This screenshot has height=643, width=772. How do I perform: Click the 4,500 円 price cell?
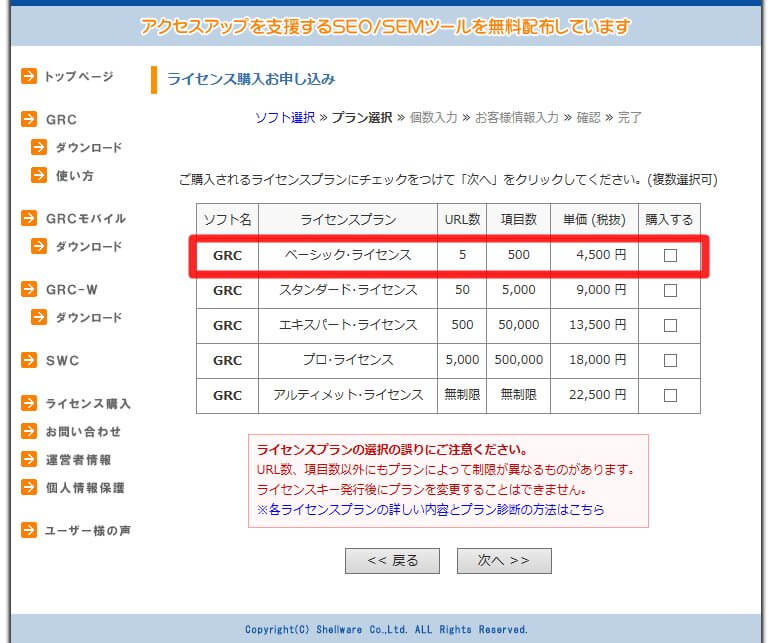[x=594, y=255]
